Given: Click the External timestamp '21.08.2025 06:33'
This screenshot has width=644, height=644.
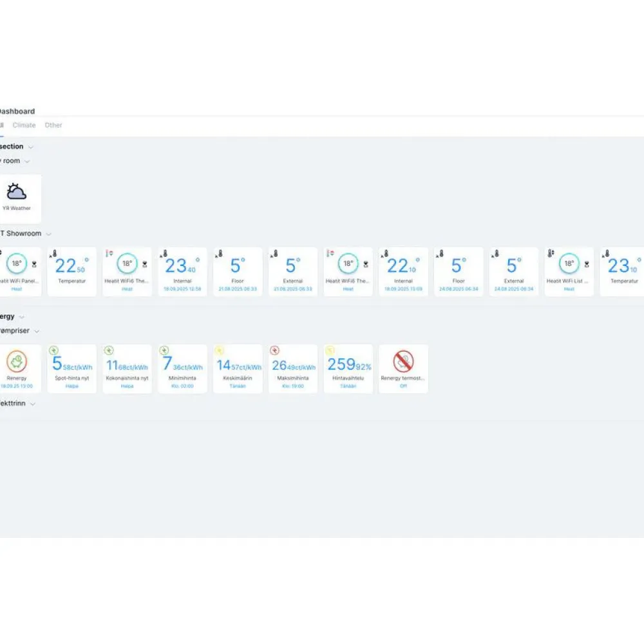Looking at the screenshot, I should (293, 289).
